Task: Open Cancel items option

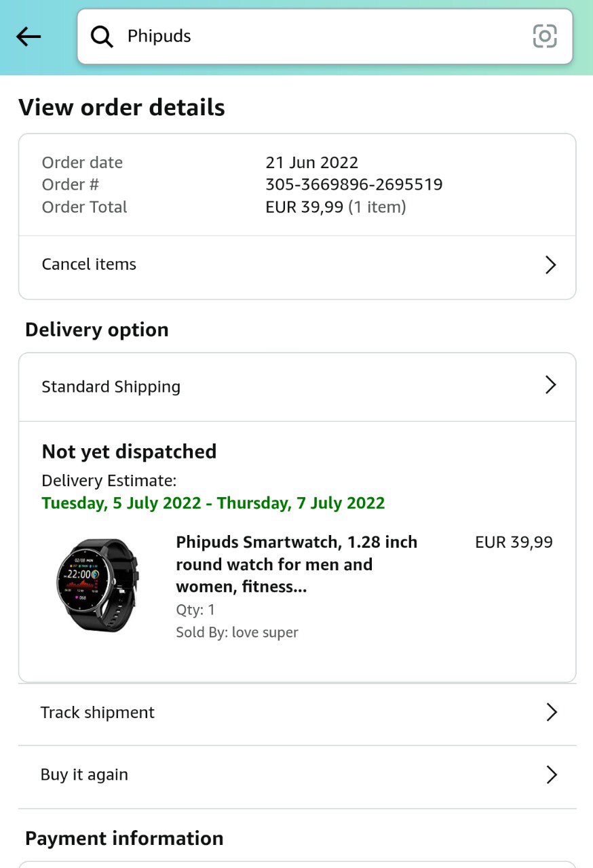Action: point(90,264)
